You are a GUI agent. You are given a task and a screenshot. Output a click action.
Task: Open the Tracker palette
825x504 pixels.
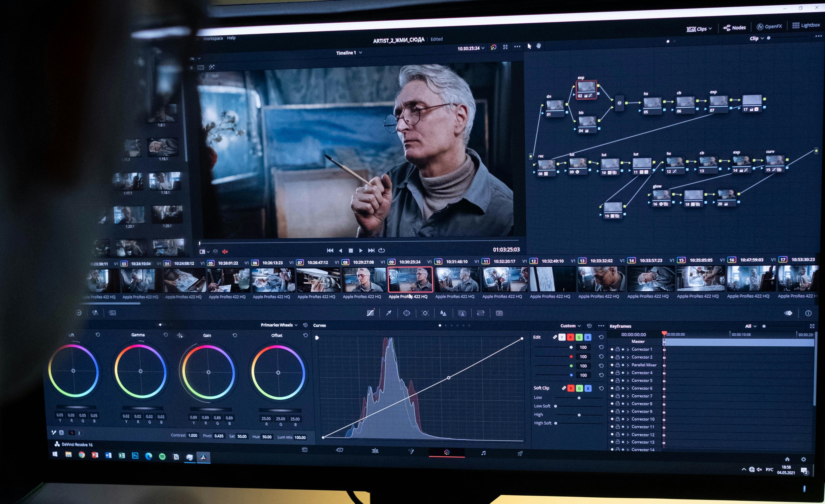[425, 313]
